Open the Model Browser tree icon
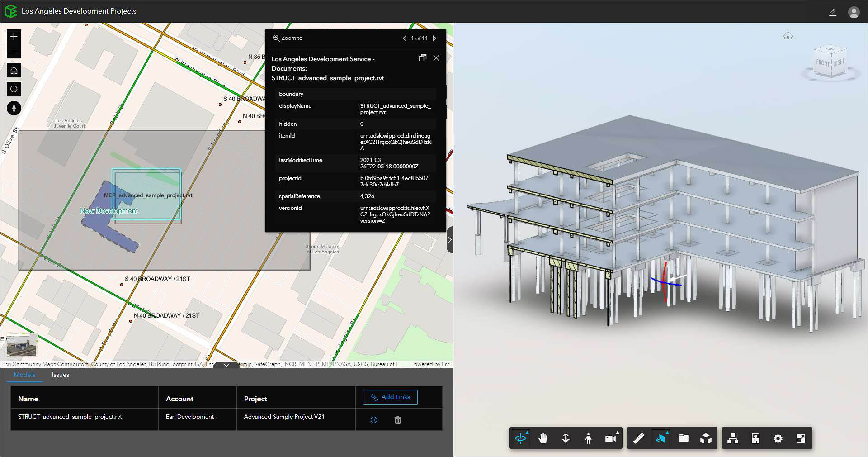Viewport: 868px width, 457px height. (733, 438)
